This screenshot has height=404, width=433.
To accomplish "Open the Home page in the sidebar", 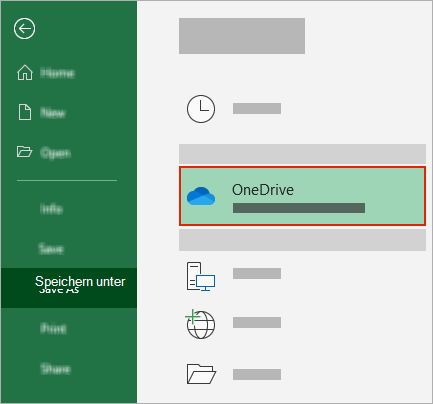I will [x=57, y=73].
